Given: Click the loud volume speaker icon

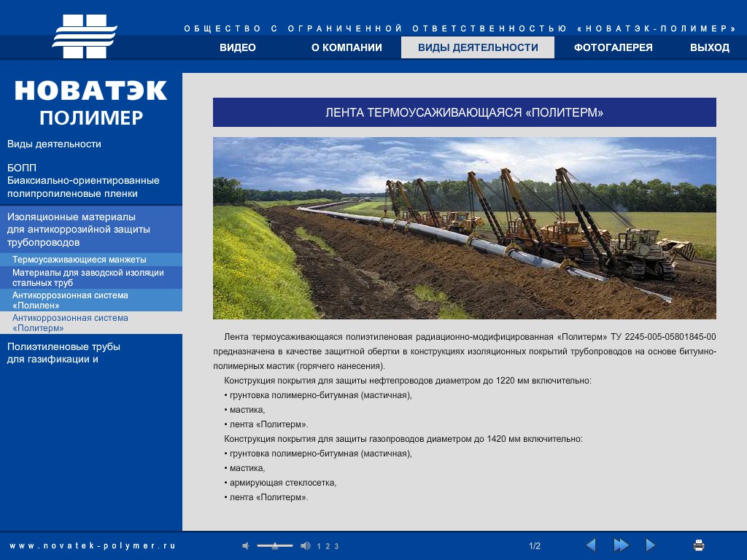Looking at the screenshot, I should tap(306, 545).
